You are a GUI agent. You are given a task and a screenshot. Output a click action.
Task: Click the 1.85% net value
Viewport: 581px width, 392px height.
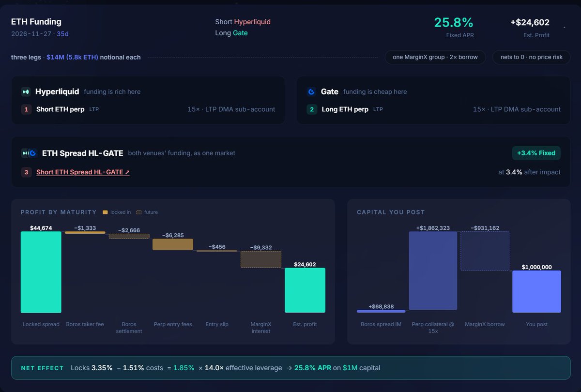(x=184, y=368)
